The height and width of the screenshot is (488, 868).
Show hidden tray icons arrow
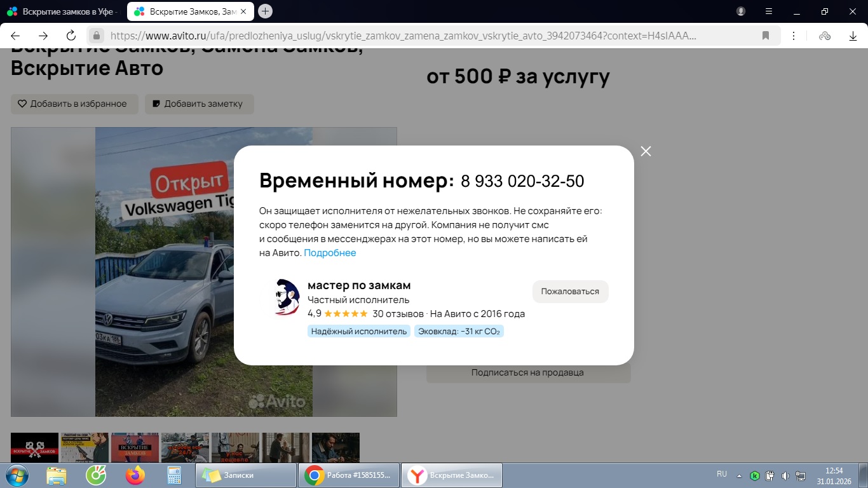pos(739,475)
